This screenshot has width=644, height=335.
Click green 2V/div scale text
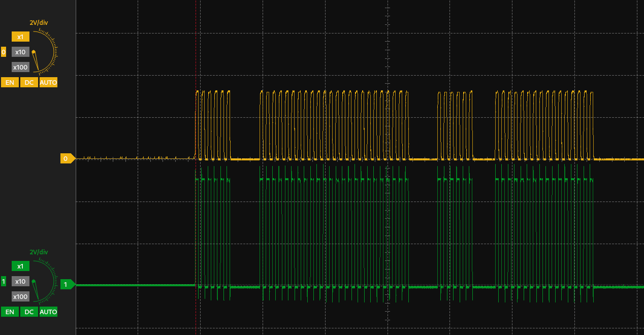(x=39, y=252)
